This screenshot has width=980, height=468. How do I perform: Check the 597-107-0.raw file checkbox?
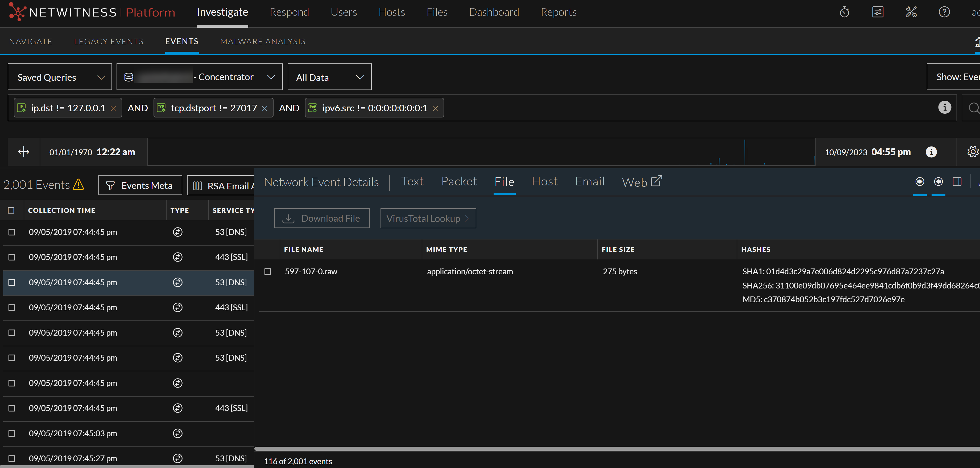[x=268, y=271]
